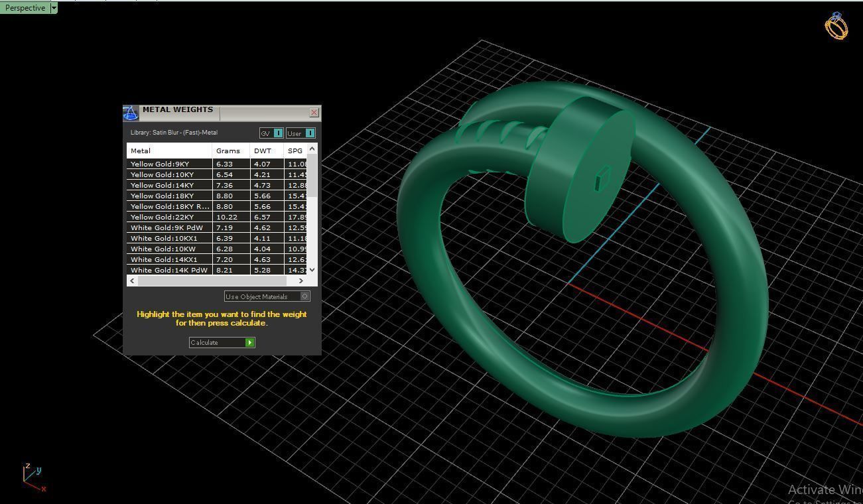
Task: Click the gold ring icon in viewport corner
Action: 836,26
